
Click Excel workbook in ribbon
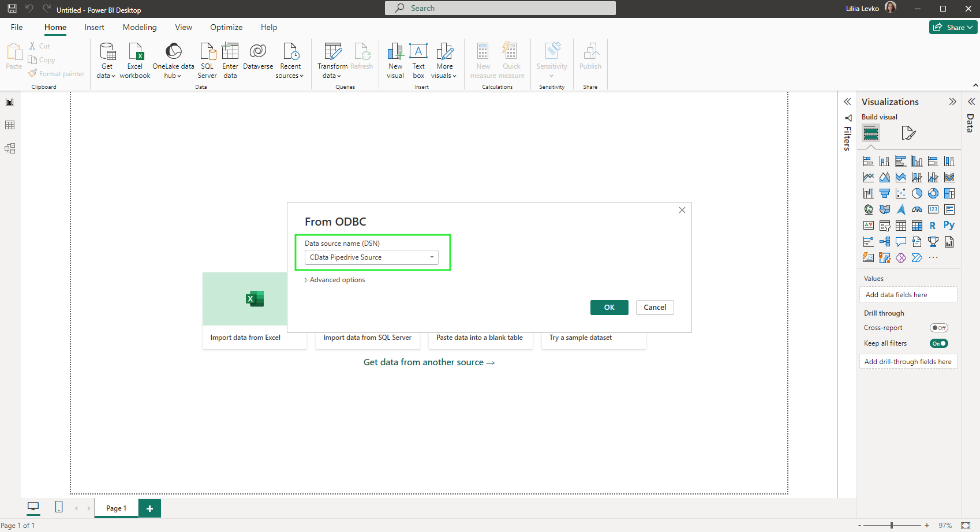[135, 61]
